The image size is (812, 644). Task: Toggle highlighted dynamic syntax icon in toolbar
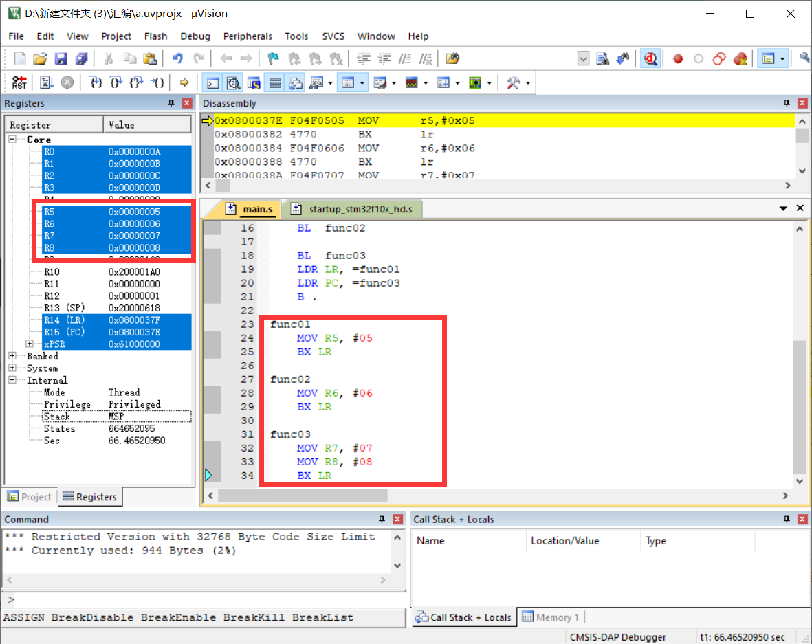pyautogui.click(x=650, y=58)
